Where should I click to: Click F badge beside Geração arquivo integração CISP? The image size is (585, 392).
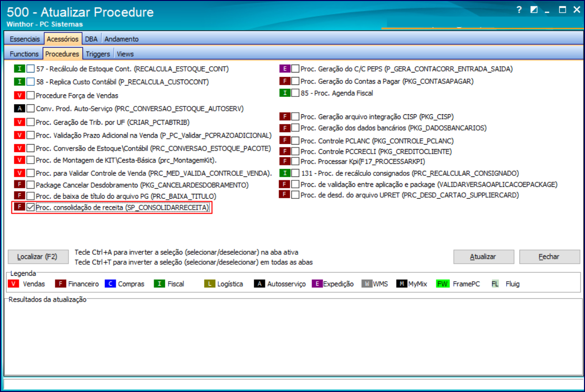tap(285, 116)
